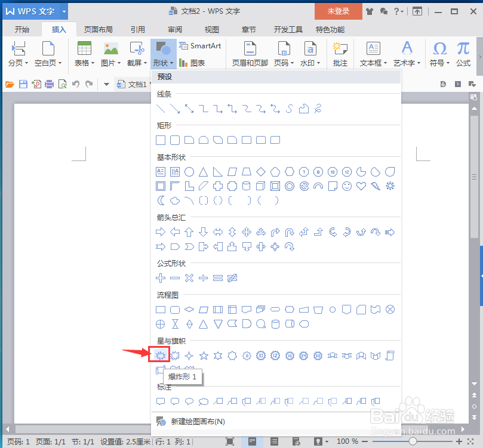Click 新建绘图画布(N) menu entry

point(198,422)
